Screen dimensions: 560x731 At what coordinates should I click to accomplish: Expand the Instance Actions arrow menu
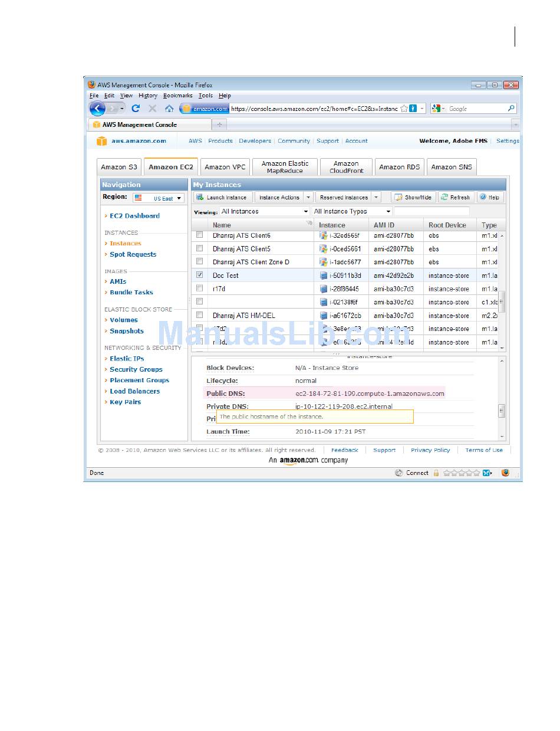coord(308,198)
